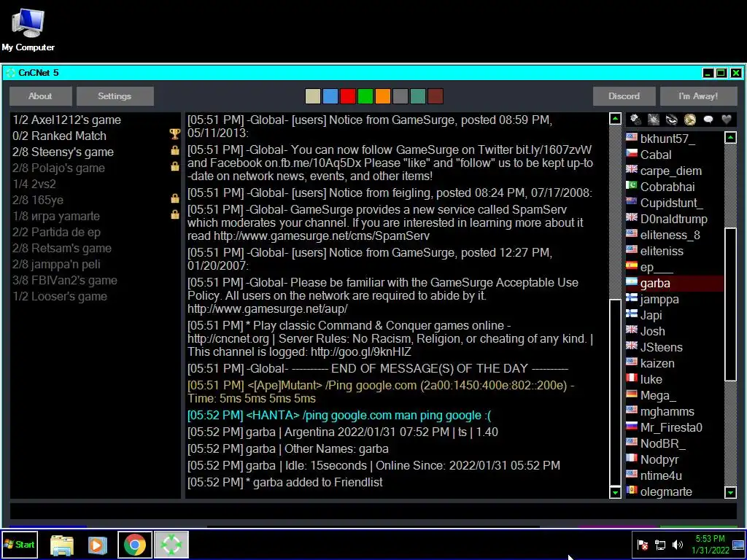
Task: Select jamppa'n peli game entry
Action: tap(96, 264)
